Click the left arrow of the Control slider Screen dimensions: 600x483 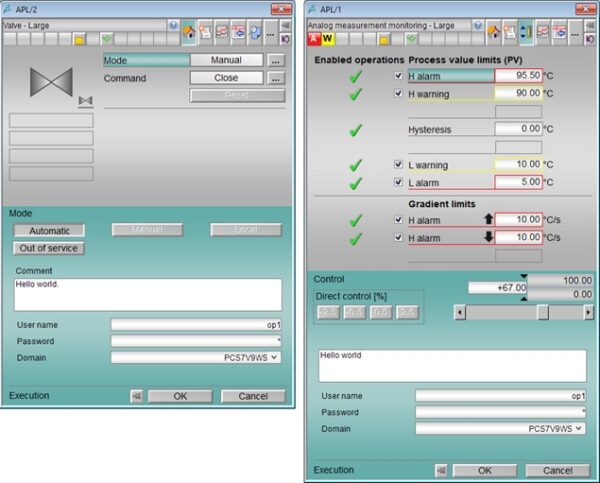(460, 313)
